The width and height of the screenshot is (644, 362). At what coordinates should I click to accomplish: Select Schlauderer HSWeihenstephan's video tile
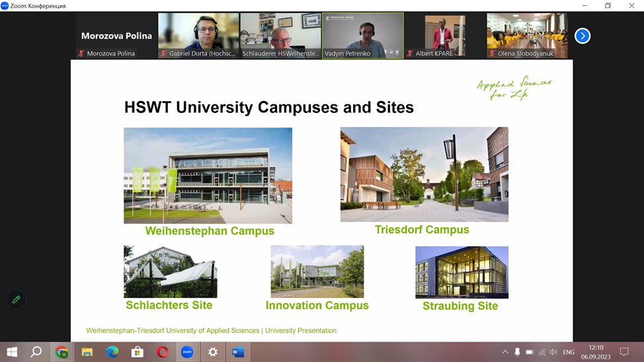pyautogui.click(x=280, y=36)
